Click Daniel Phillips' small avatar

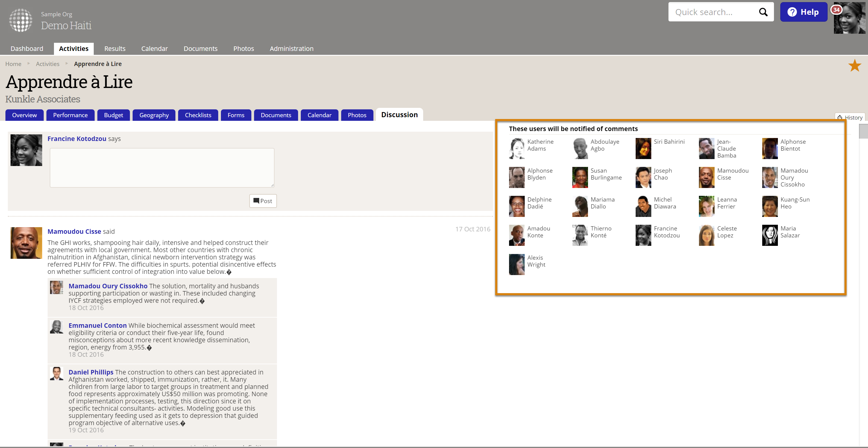(57, 374)
